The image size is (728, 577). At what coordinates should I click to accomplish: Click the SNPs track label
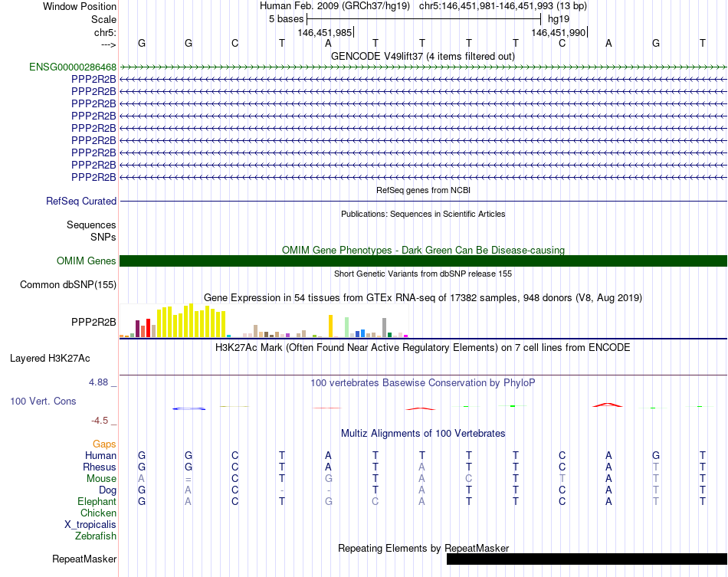103,237
